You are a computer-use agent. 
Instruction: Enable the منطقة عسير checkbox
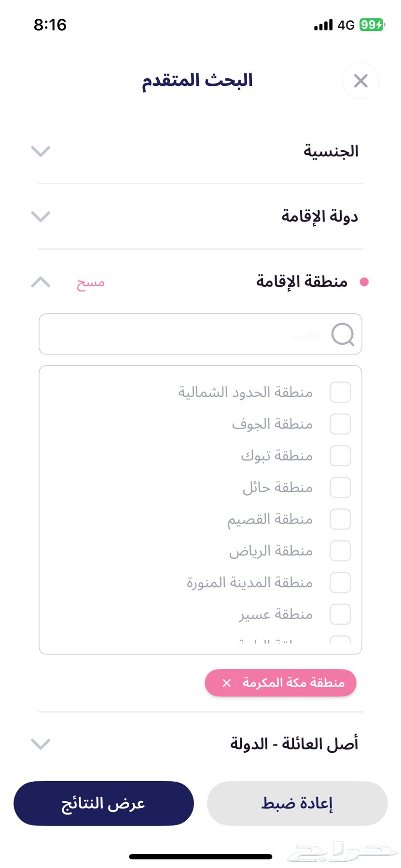coord(340,614)
